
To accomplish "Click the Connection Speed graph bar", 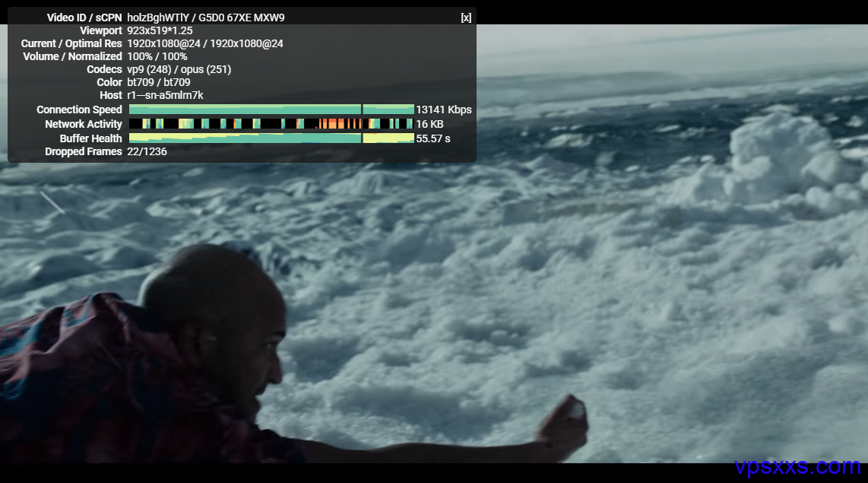I will pyautogui.click(x=271, y=110).
